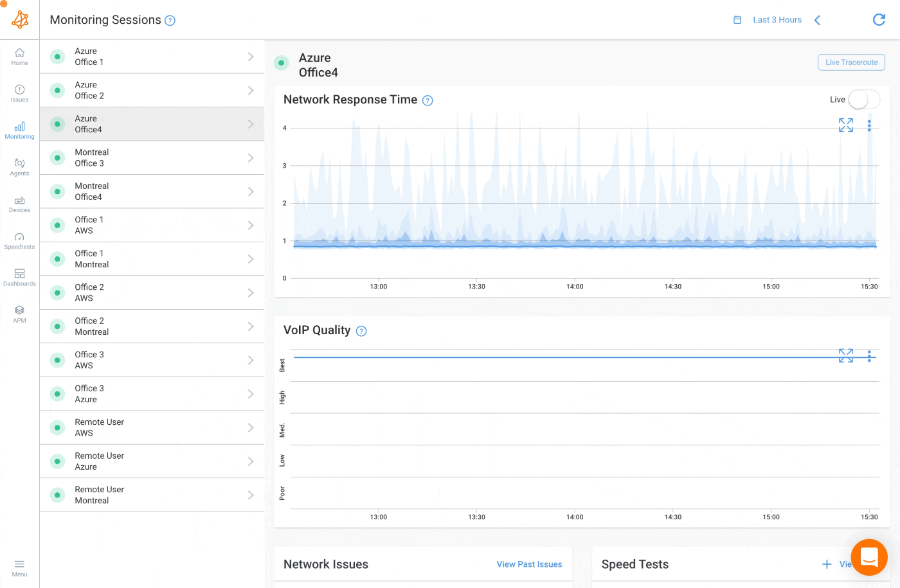The image size is (900, 588).
Task: Open the calendar date picker icon
Action: click(737, 20)
